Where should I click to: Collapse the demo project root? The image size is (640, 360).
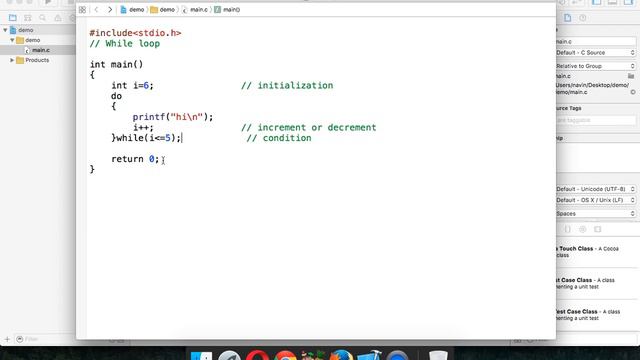pyautogui.click(x=5, y=30)
